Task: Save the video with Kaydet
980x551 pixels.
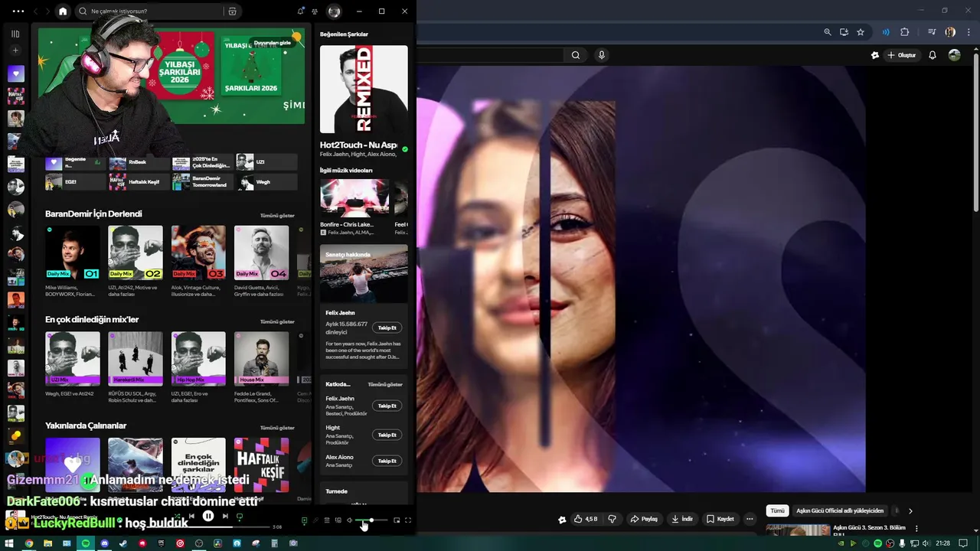Action: [x=720, y=519]
